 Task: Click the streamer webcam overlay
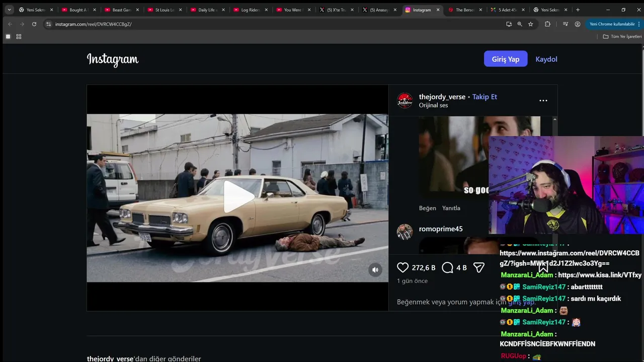tap(567, 185)
